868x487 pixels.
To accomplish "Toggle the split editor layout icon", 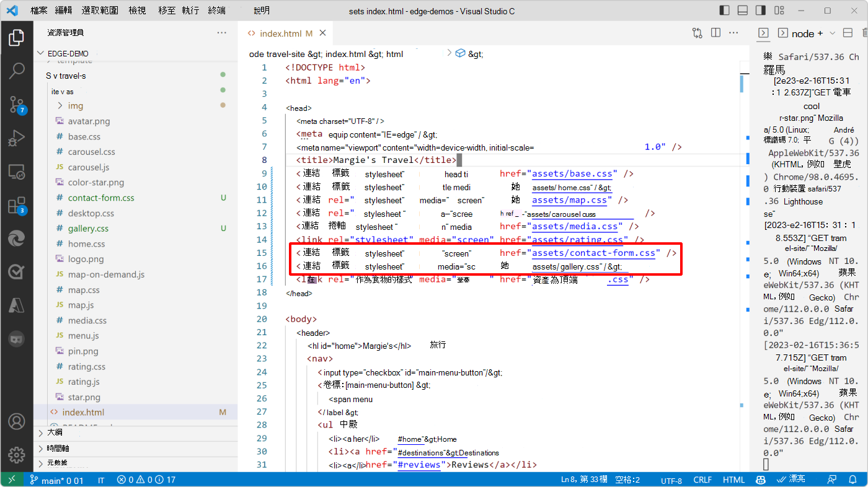I will point(715,33).
